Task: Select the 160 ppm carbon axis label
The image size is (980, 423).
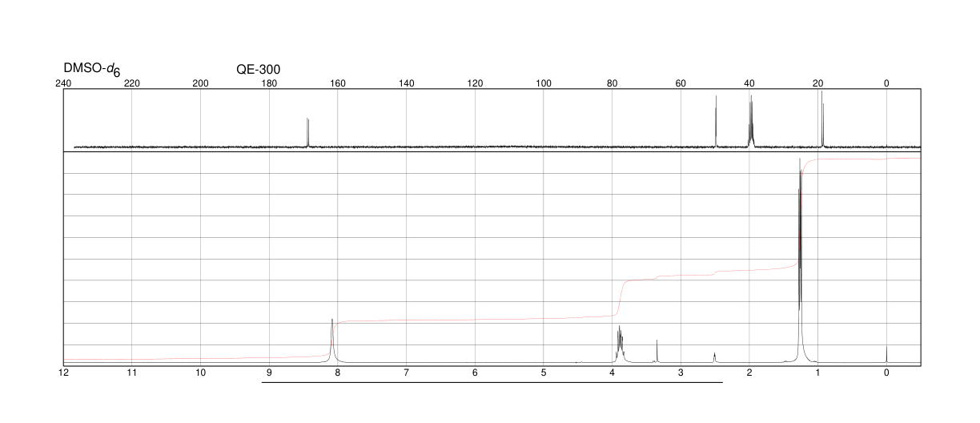Action: (338, 83)
